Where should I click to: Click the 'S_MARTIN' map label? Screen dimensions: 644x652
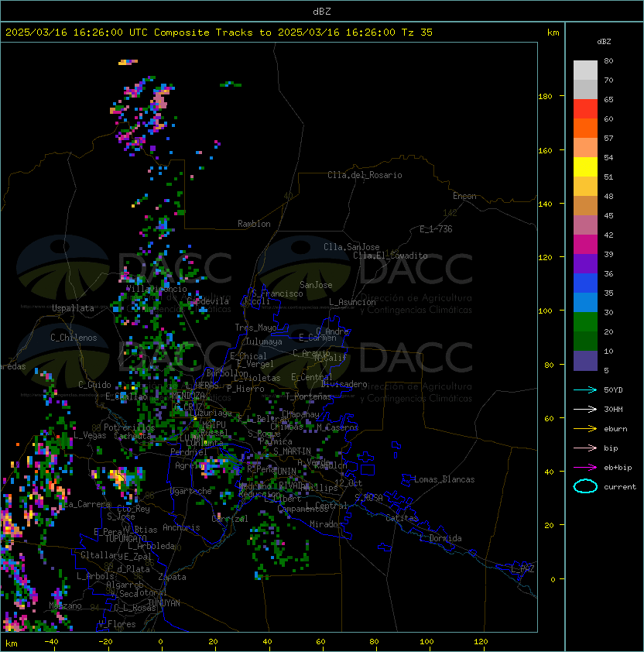coord(293,451)
